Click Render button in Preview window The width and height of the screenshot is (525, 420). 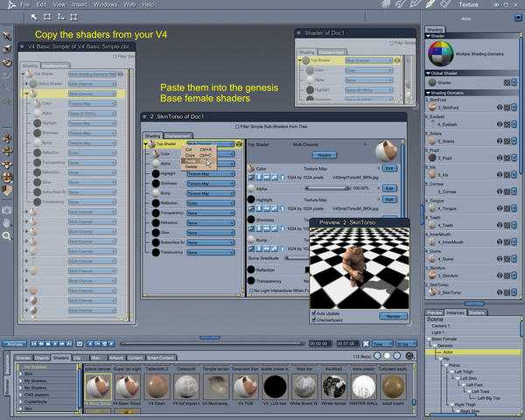[x=394, y=316]
